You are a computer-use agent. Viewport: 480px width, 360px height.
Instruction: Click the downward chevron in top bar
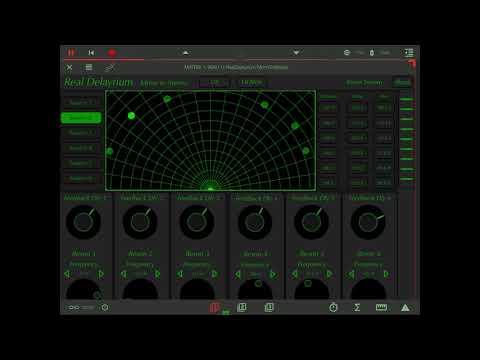click(296, 52)
